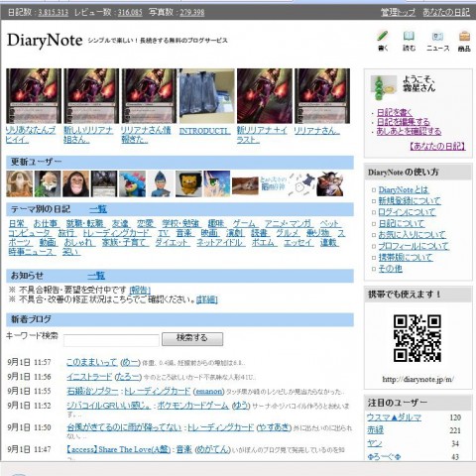Viewport: 476px width, 476px height.
Task: Open the DiaryNoteとは help link
Action: [x=404, y=189]
